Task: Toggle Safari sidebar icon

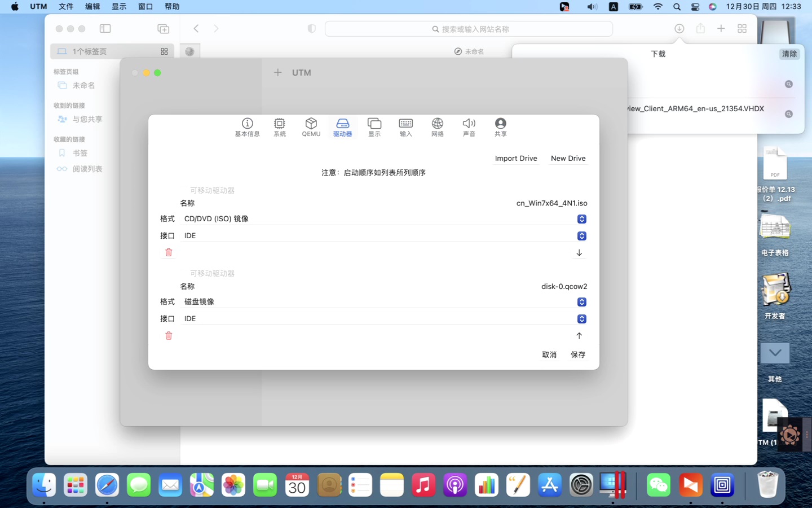Action: coord(105,28)
